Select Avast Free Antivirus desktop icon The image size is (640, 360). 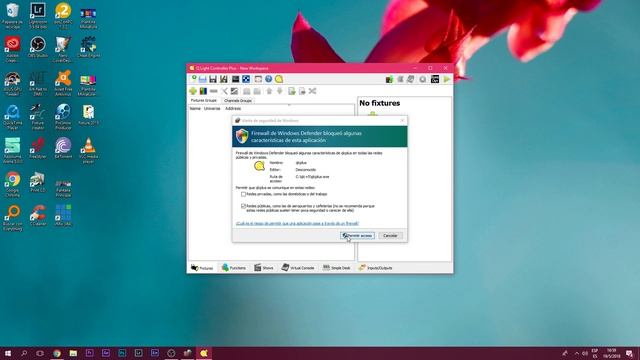[63, 82]
